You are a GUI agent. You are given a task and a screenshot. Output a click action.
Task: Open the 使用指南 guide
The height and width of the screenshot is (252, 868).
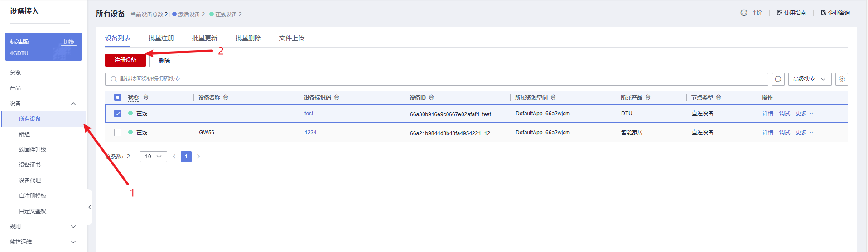pos(791,13)
